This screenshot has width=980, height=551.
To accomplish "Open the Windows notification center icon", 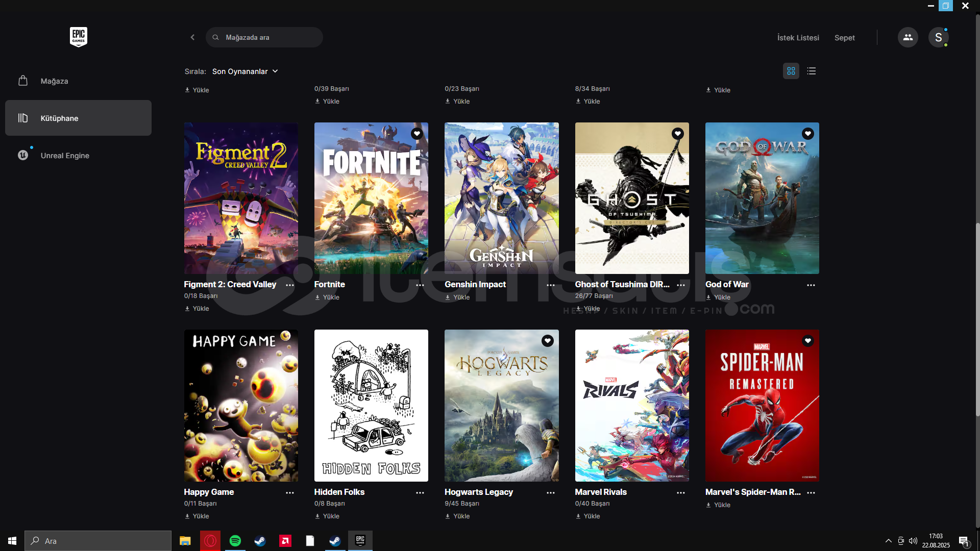I will point(964,541).
